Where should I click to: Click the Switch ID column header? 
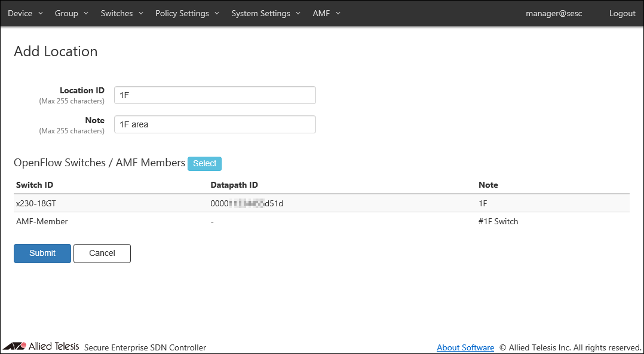tap(35, 185)
